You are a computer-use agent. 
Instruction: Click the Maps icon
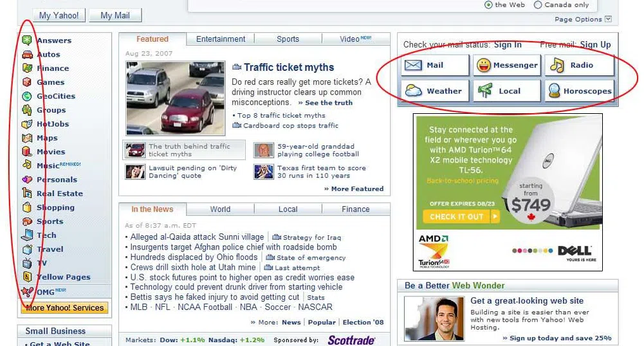27,138
